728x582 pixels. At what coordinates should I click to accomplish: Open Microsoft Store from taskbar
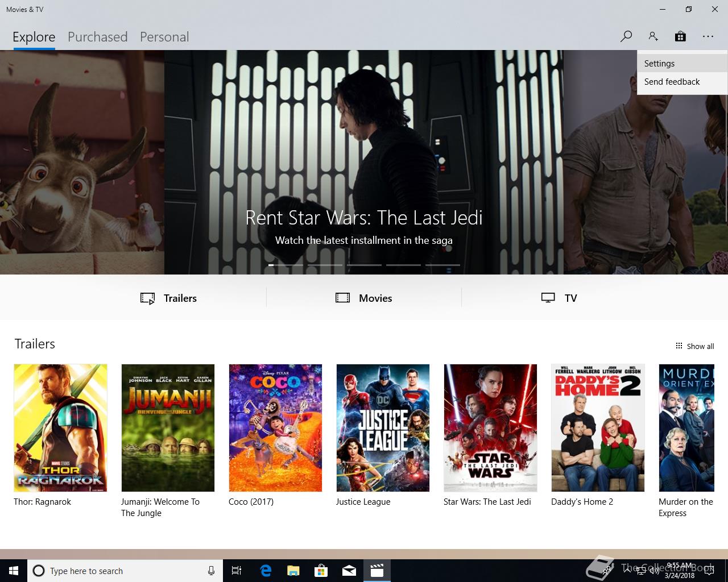pos(321,571)
